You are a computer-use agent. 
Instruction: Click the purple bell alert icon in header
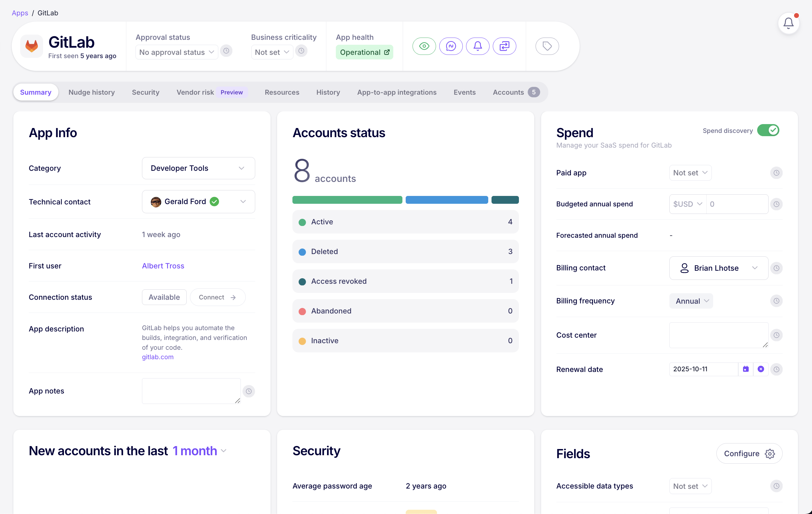(x=477, y=46)
